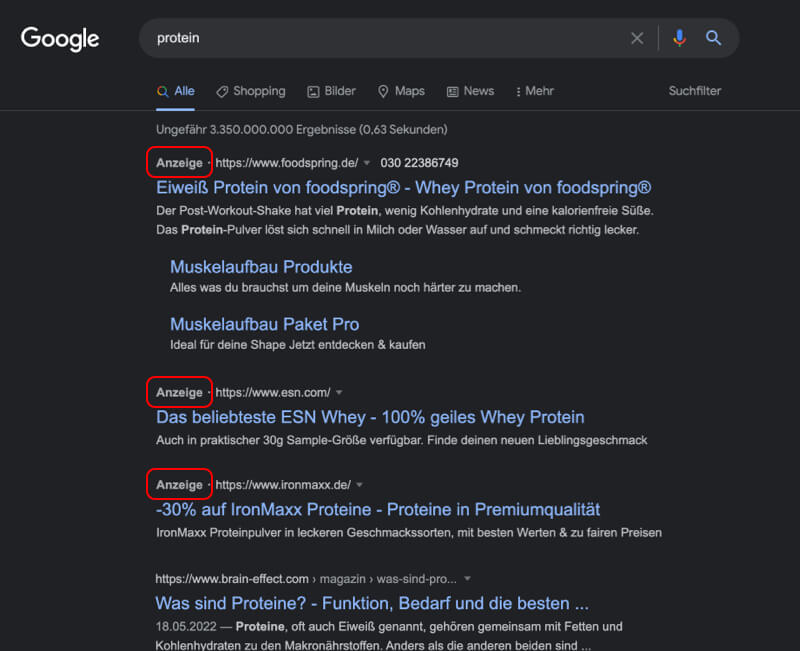This screenshot has height=651, width=800.
Task: Clear the search query with X icon
Action: point(637,38)
